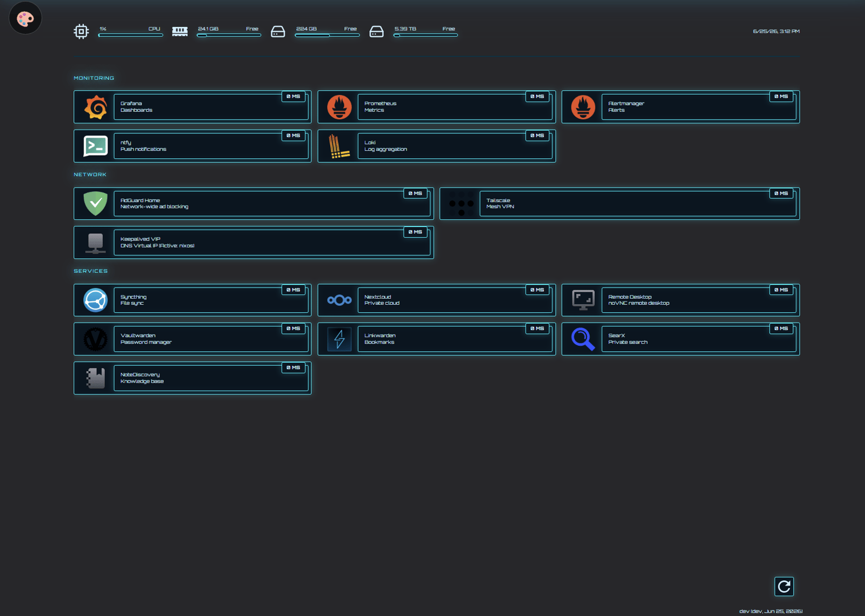Click the Alertmanager flame icon
The image size is (865, 616).
coord(583,107)
